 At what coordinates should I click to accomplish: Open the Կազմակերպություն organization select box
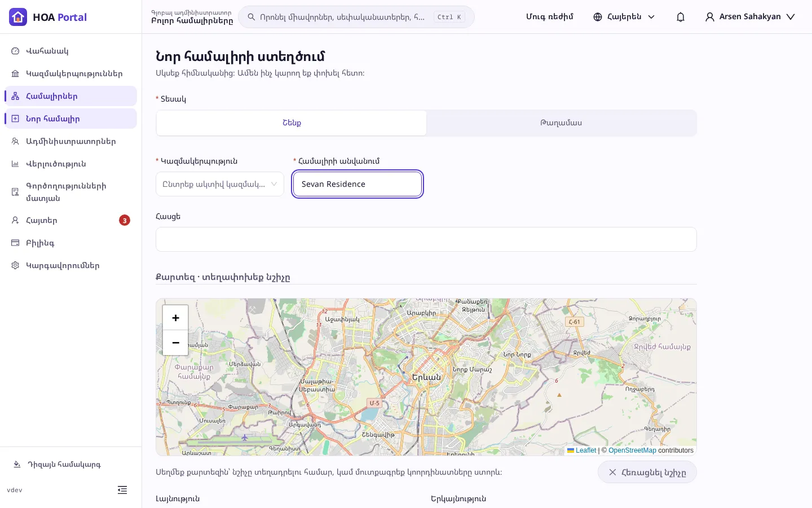coord(220,184)
